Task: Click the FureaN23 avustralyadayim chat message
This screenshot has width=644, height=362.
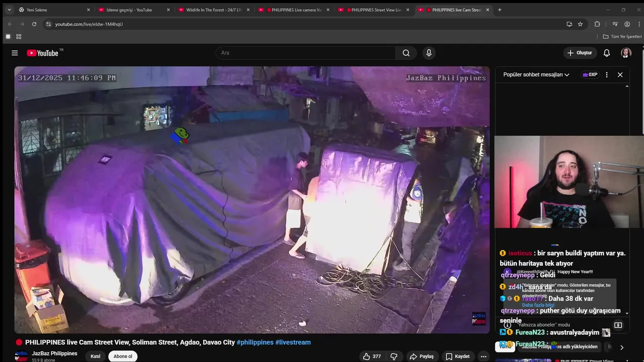Action: coord(554,332)
